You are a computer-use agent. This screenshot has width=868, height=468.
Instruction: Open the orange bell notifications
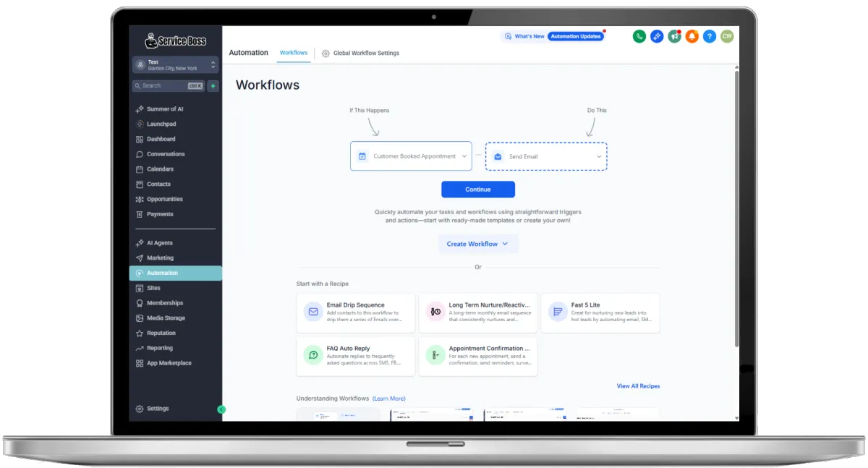tap(692, 36)
